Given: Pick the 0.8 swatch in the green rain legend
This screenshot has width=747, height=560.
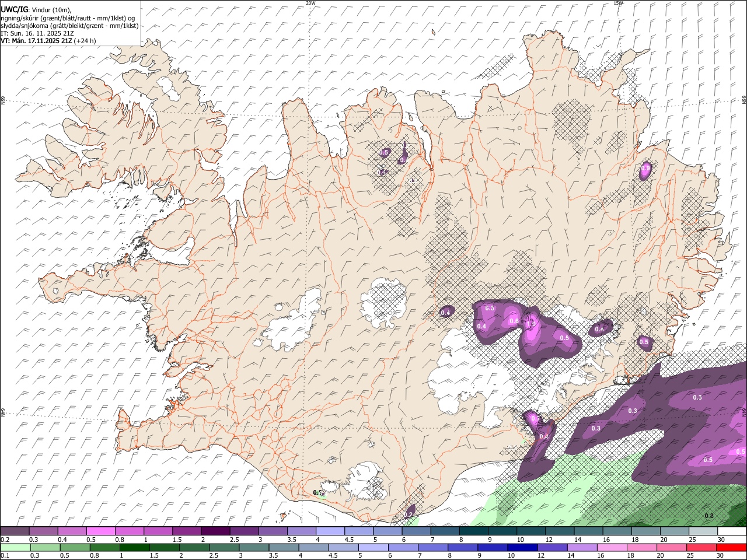Looking at the screenshot, I should pyautogui.click(x=104, y=547).
